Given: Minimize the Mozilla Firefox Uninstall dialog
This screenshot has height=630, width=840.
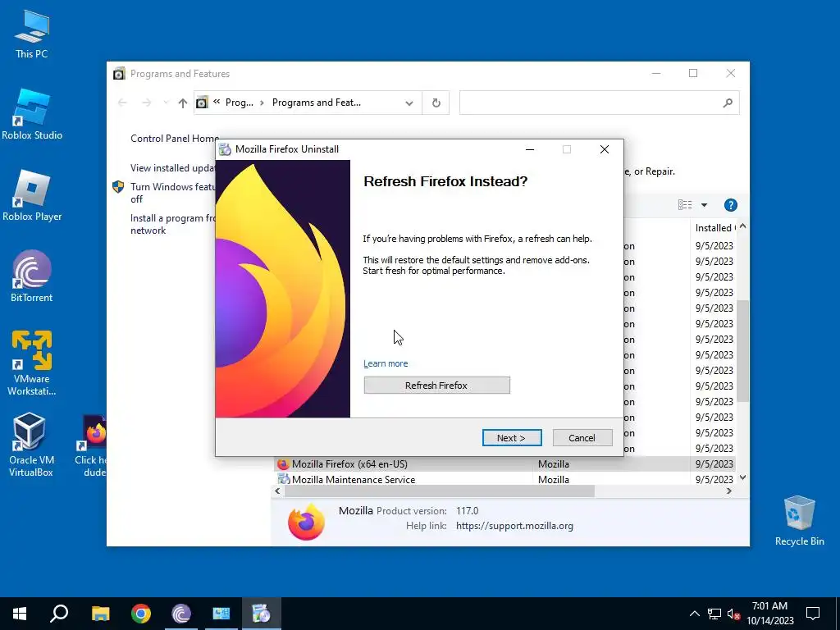Looking at the screenshot, I should tap(530, 149).
